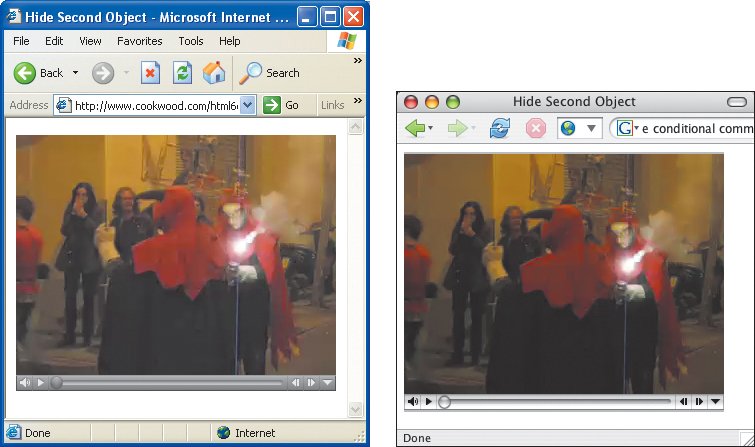Click the Stop icon with red X in Internet Explorer
This screenshot has width=755, height=447.
(151, 73)
